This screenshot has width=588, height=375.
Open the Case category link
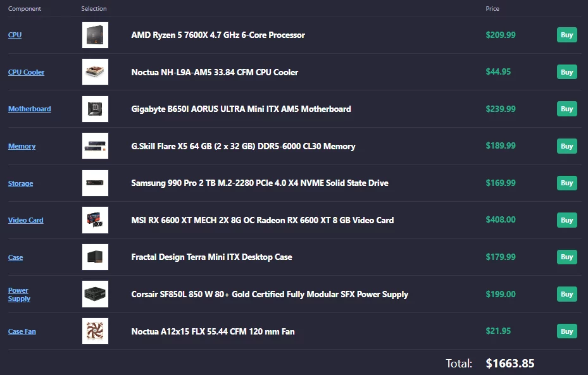[x=15, y=257]
